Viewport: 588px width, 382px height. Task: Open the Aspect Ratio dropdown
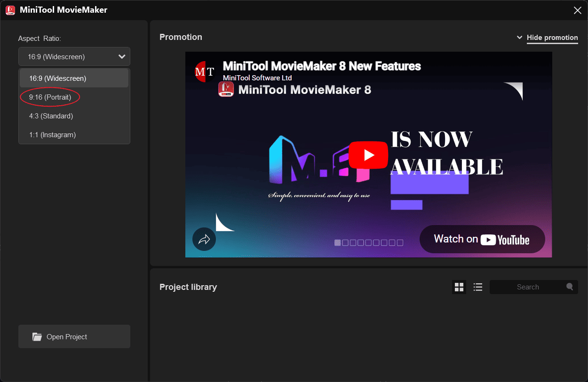pyautogui.click(x=74, y=56)
